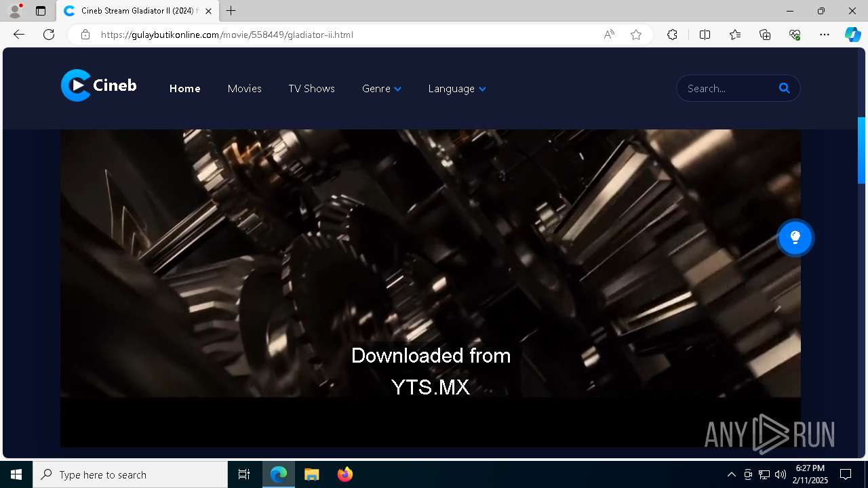
Task: Open Read aloud in address bar
Action: pos(609,35)
